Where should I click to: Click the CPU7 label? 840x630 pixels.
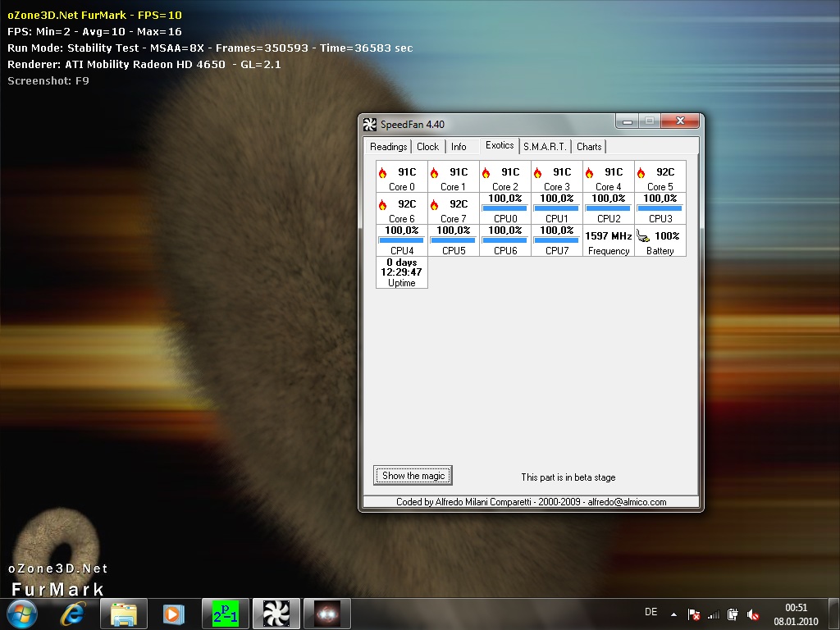click(x=557, y=251)
